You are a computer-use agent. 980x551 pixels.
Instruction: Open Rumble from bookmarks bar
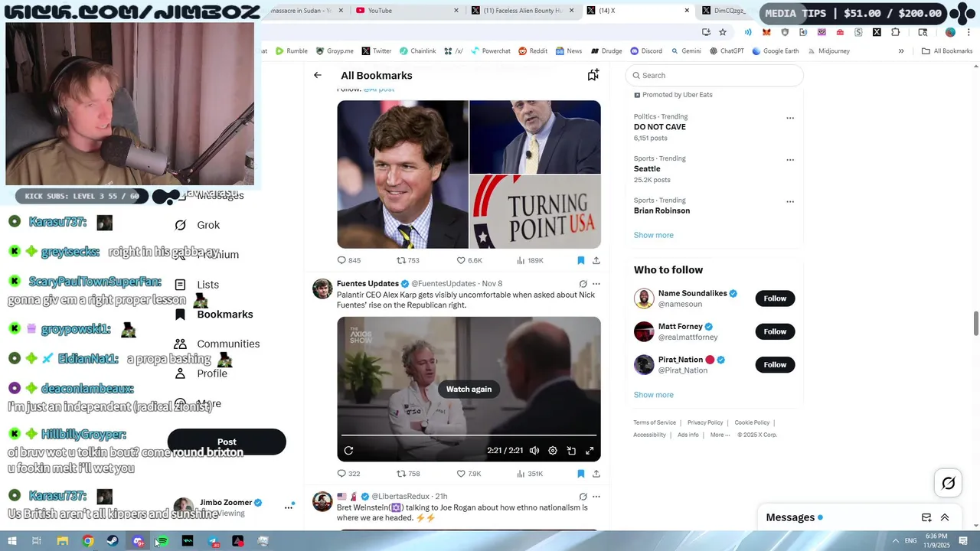tap(292, 51)
